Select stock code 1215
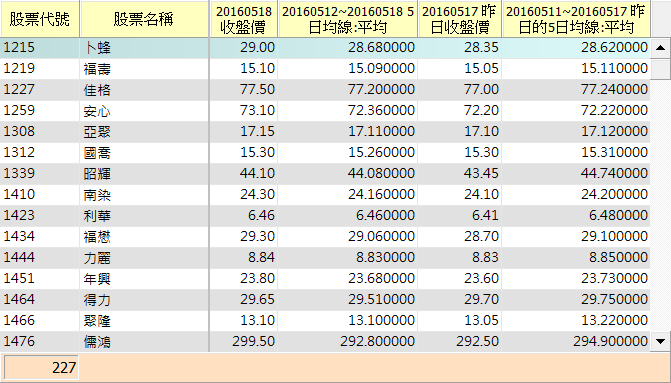 pos(19,47)
